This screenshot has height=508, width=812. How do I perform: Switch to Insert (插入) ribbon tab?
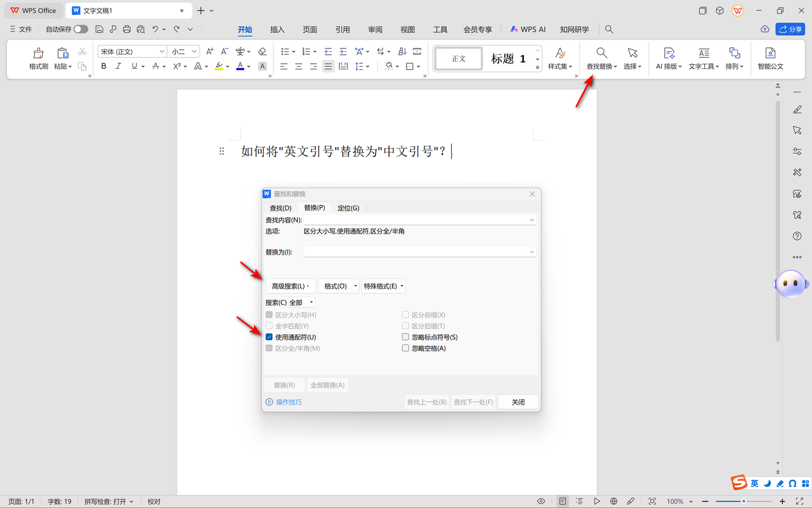tap(277, 29)
